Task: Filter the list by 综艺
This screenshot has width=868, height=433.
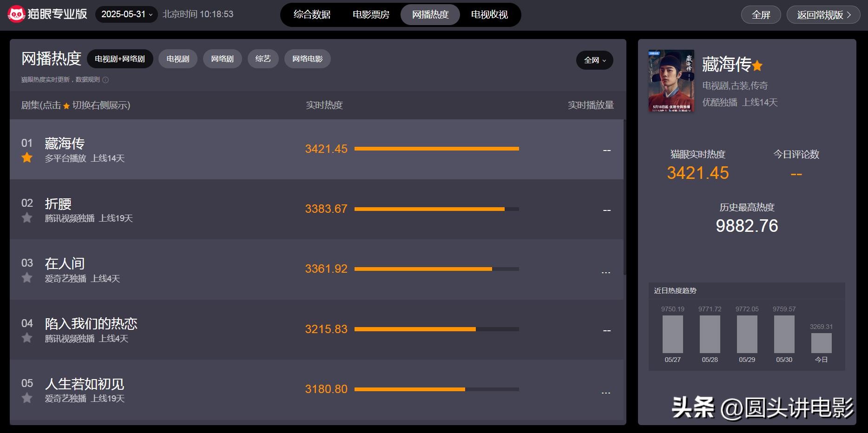Action: (x=263, y=59)
